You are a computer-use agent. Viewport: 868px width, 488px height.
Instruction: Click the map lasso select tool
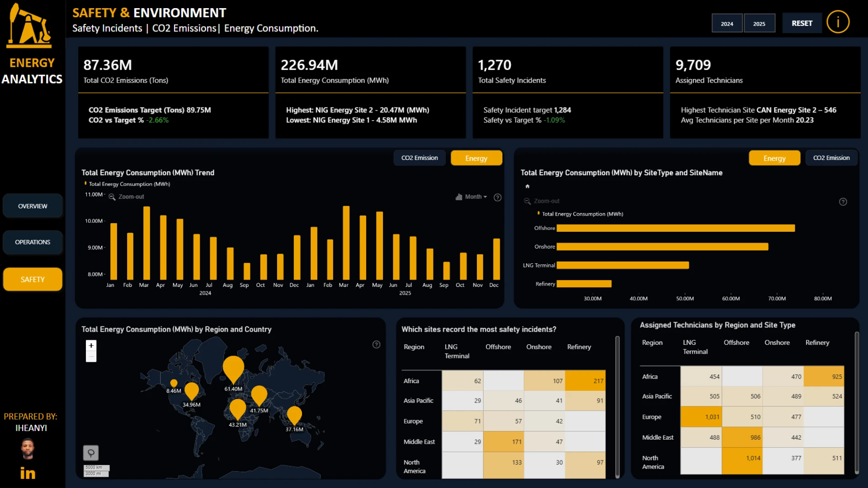(x=91, y=453)
